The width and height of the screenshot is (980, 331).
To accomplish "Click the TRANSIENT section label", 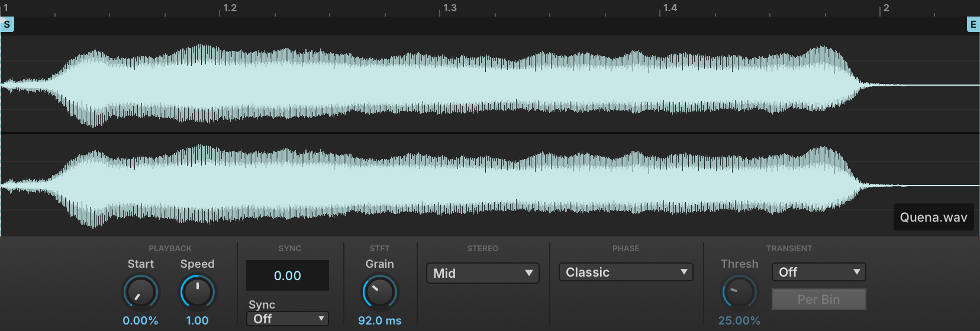I will [x=789, y=248].
